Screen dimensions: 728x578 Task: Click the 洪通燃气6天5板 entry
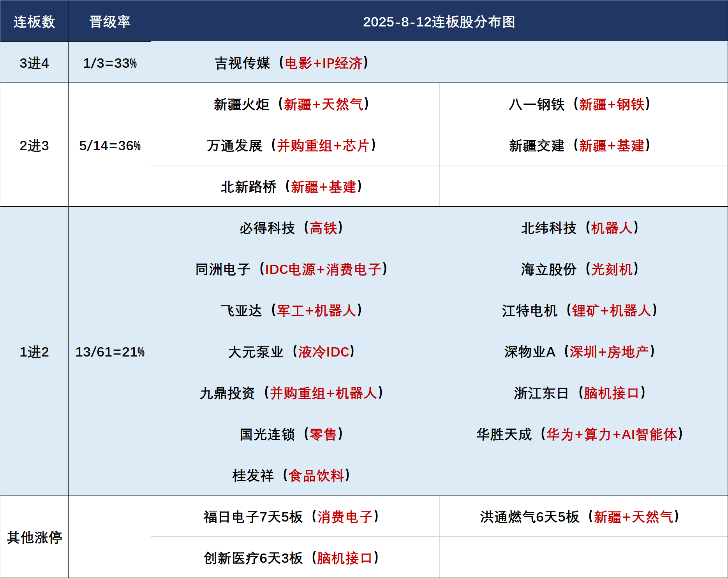580,517
